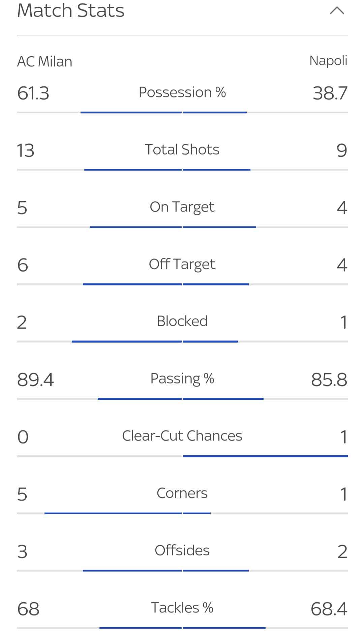The width and height of the screenshot is (364, 637).
Task: Tap the Tackles % label
Action: click(182, 608)
